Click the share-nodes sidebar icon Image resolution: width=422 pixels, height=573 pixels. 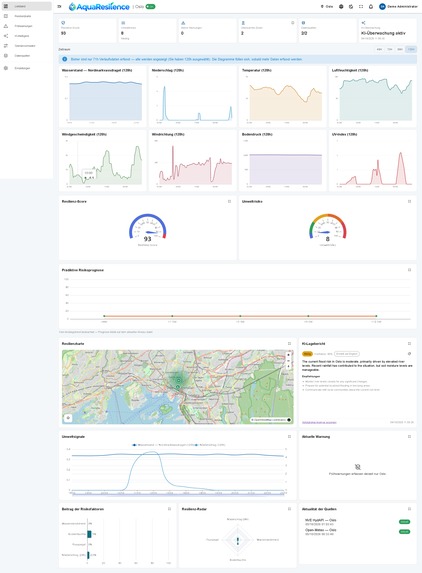click(x=5, y=36)
